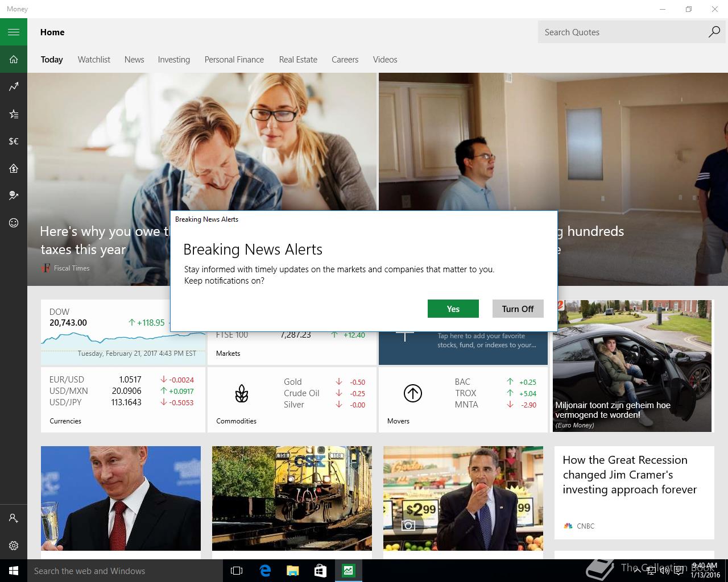Open Task View in taskbar
This screenshot has width=728, height=582.
(x=237, y=571)
